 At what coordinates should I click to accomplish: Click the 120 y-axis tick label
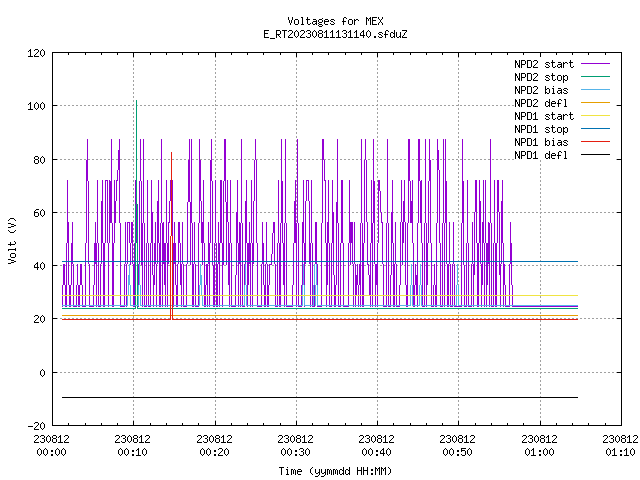pyautogui.click(x=36, y=53)
